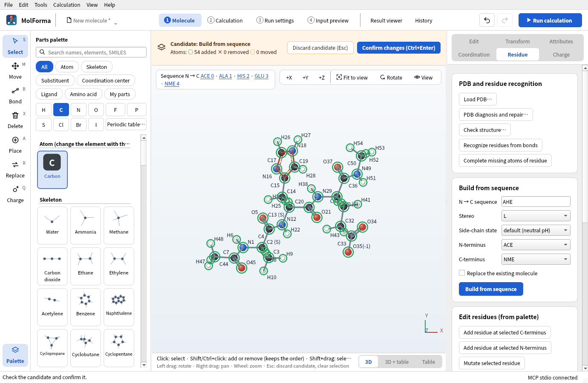Open the N-terminus dropdown

coord(536,245)
